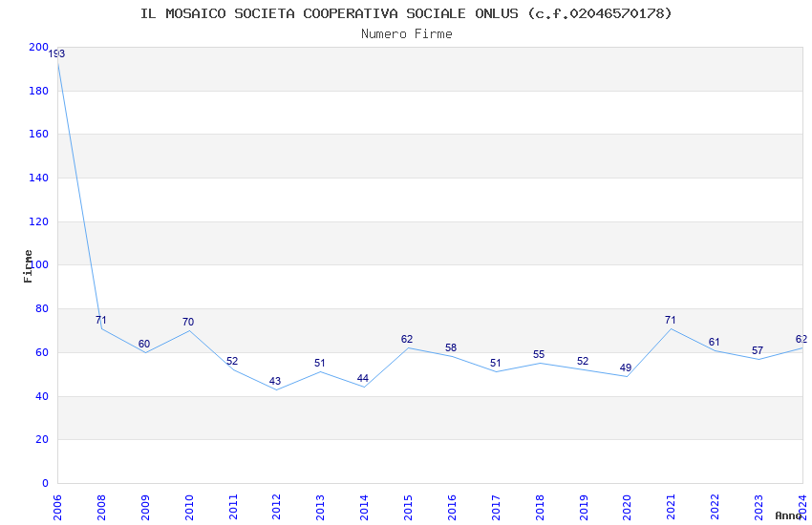Image resolution: width=812 pixels, height=525 pixels.
Task: Click the 2009 year label on x-axis
Action: click(145, 508)
